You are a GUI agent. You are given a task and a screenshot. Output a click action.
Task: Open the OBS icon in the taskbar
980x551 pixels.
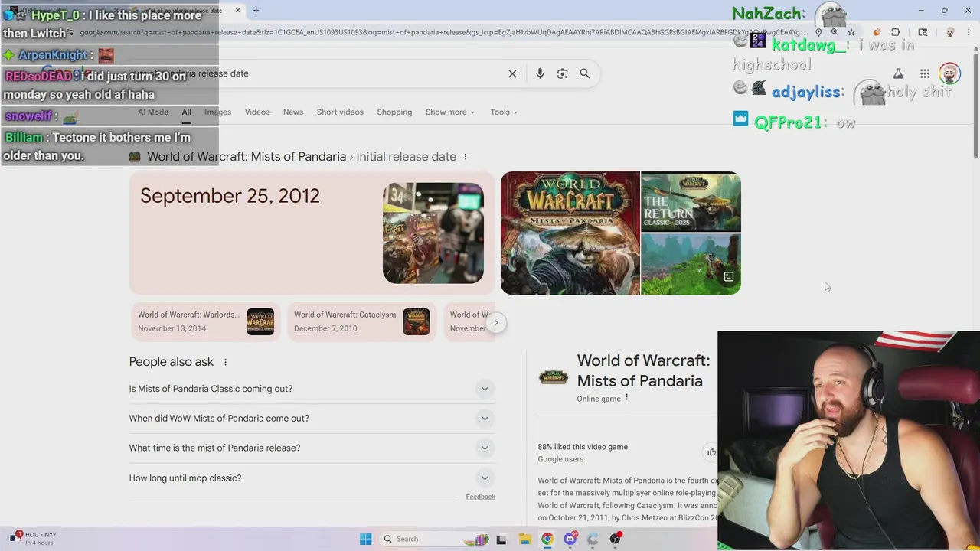point(616,539)
